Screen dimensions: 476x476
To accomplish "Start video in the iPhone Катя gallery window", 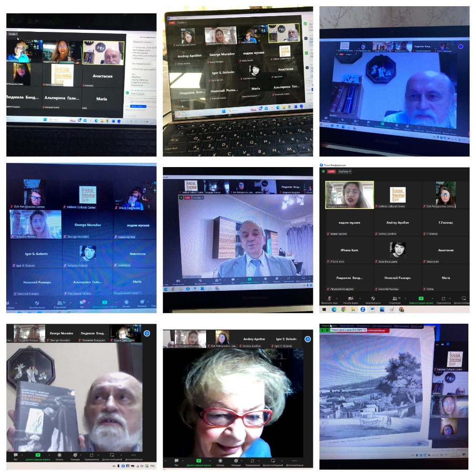I will click(x=350, y=299).
